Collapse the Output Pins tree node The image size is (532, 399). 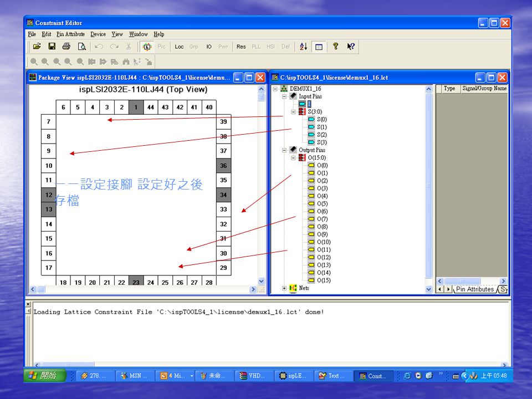tap(284, 150)
